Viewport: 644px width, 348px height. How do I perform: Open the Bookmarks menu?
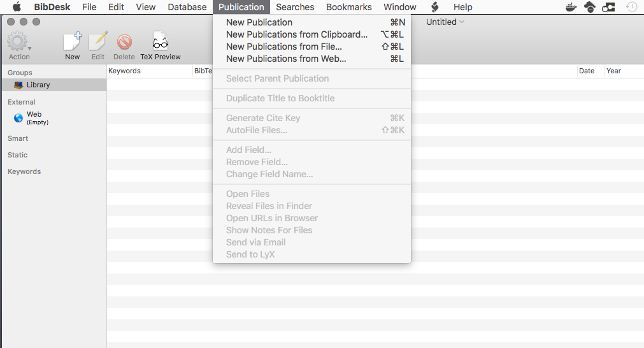coord(348,7)
